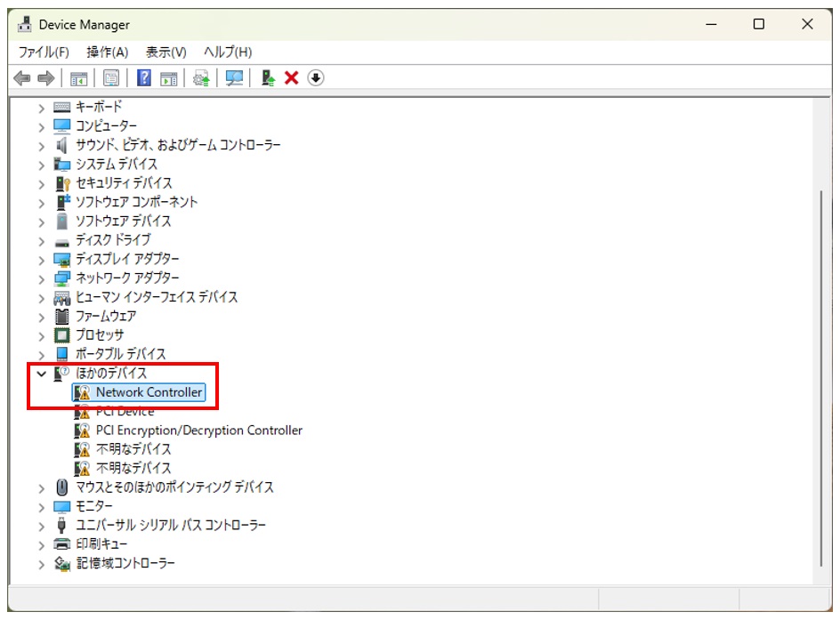The width and height of the screenshot is (840, 620).
Task: Expand the ユニバーサル シリアル バス コントローラー node
Action: coord(41,525)
